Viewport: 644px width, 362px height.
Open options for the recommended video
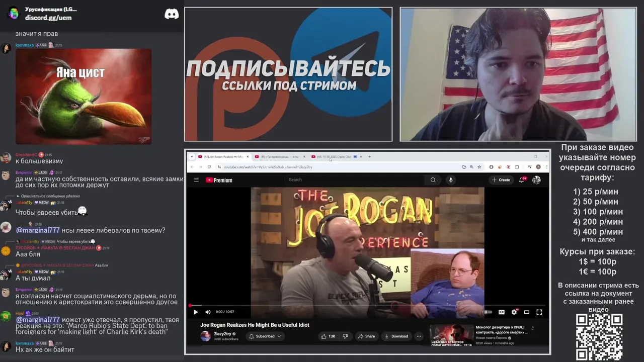[x=533, y=328]
